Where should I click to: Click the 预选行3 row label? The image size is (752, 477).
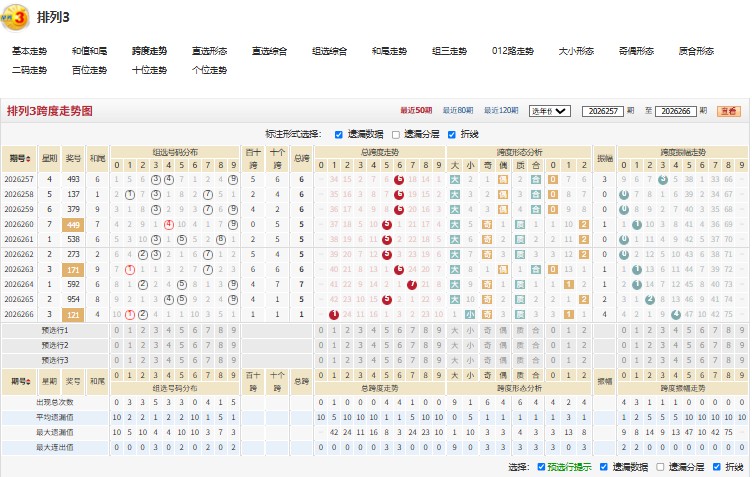coord(55,360)
